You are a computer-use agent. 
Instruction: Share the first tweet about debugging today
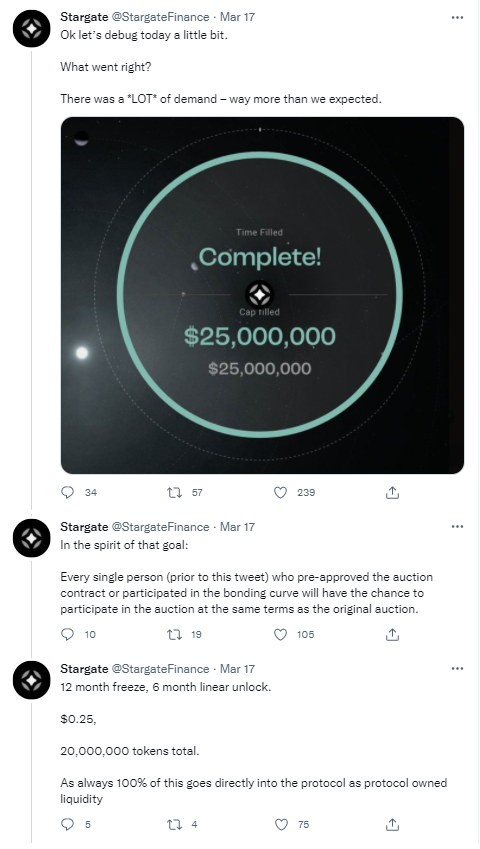coord(392,492)
